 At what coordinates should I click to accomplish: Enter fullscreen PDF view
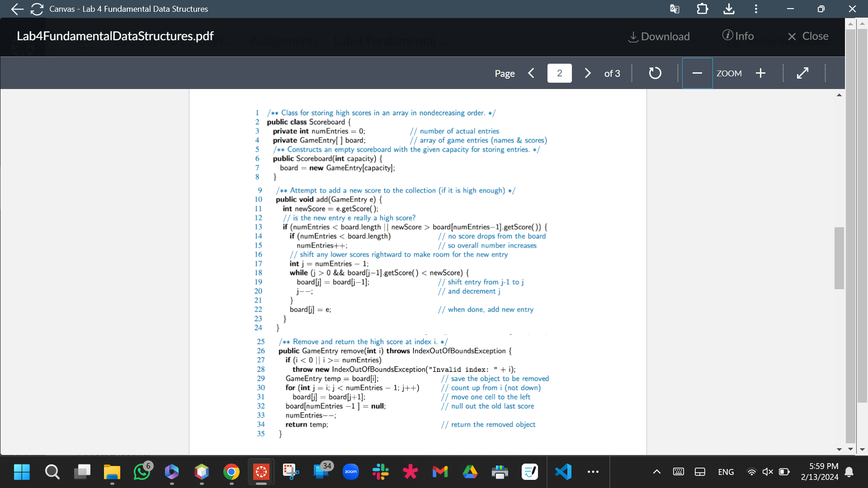tap(803, 73)
